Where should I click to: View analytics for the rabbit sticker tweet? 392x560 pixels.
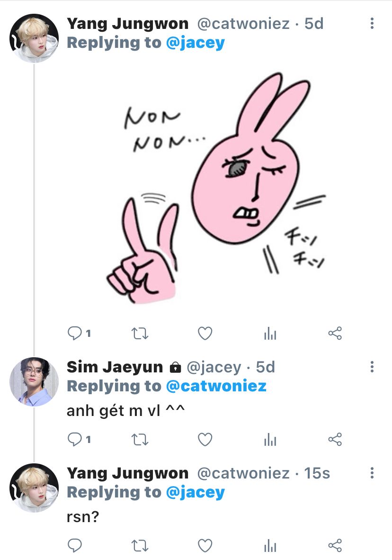(270, 334)
